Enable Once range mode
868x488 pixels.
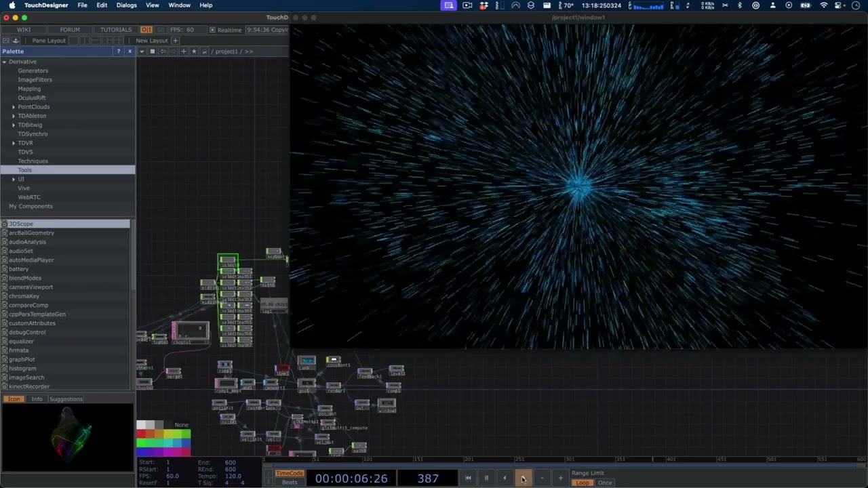click(605, 483)
